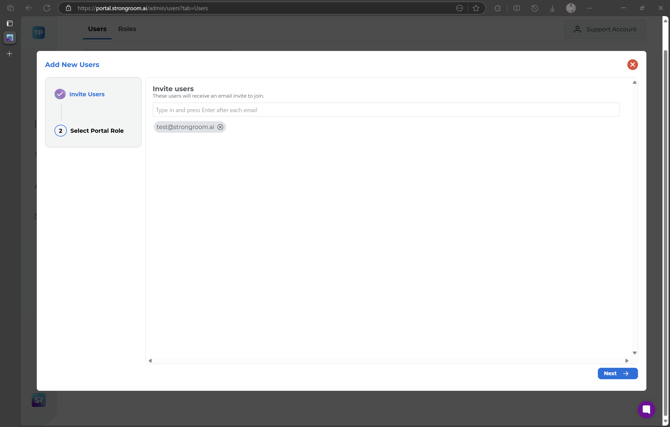Click the Invite Users step label
Viewport: 670px width, 427px height.
[87, 94]
